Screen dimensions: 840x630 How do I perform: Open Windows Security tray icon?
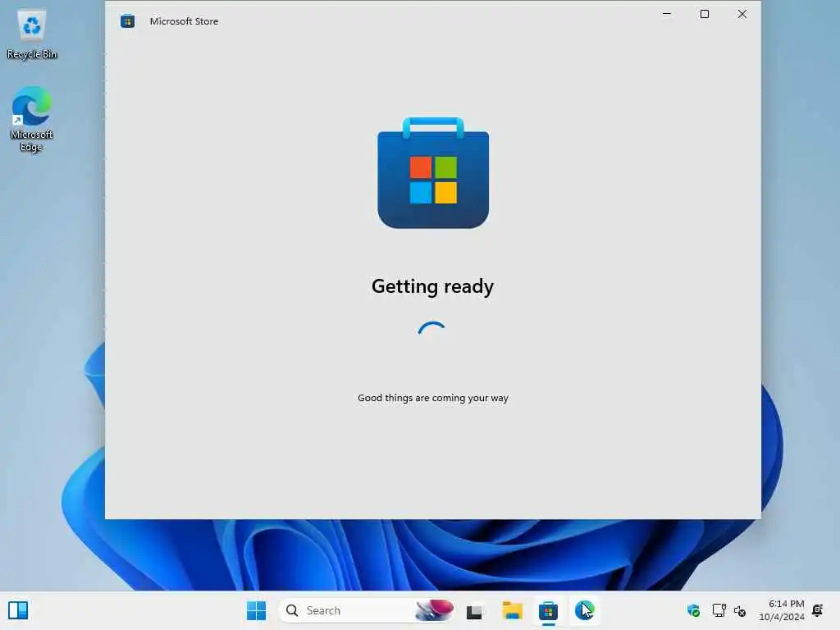point(693,610)
